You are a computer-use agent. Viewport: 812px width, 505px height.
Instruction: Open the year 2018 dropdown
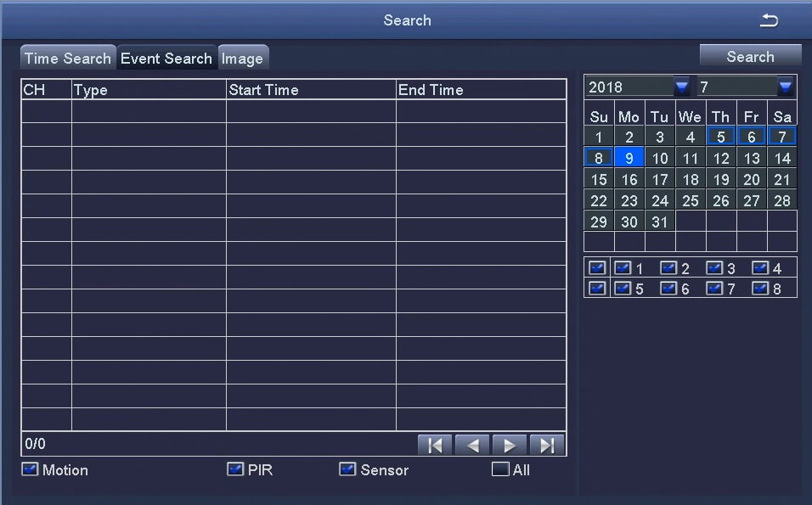(682, 87)
